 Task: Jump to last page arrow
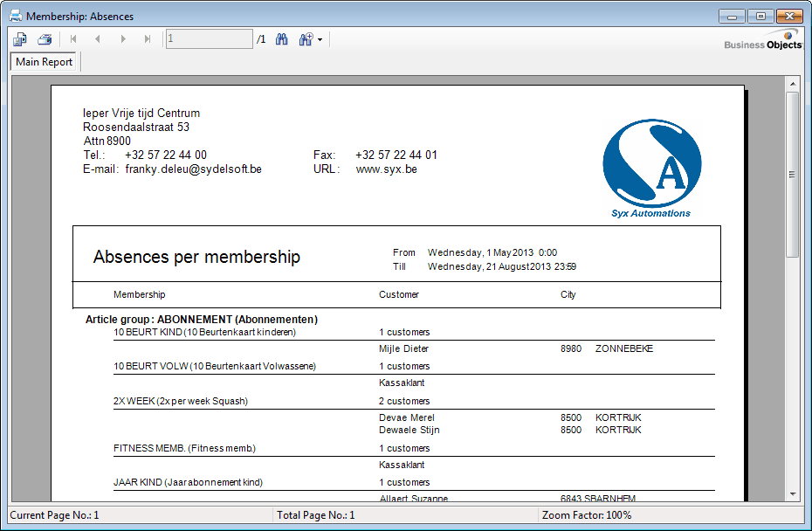148,39
